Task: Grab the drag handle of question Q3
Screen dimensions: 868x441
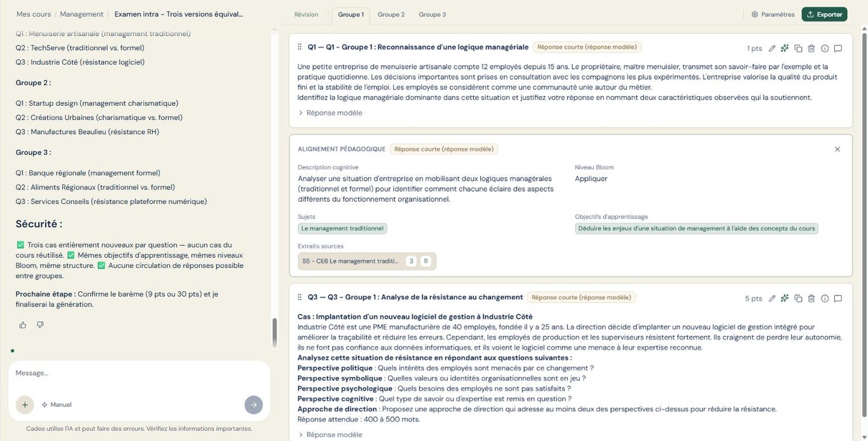Action: (299, 297)
